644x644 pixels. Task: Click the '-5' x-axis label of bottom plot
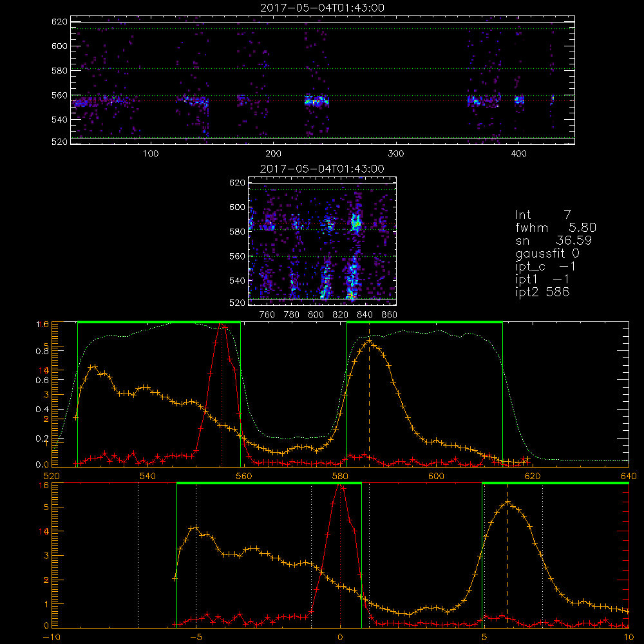196,637
